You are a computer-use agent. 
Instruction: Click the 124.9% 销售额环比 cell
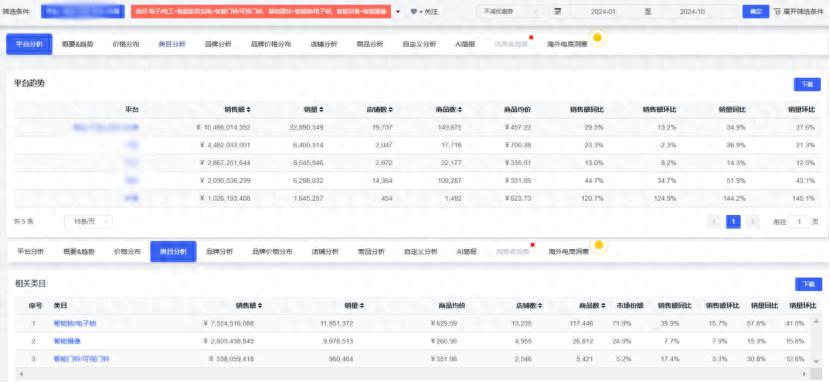(665, 198)
